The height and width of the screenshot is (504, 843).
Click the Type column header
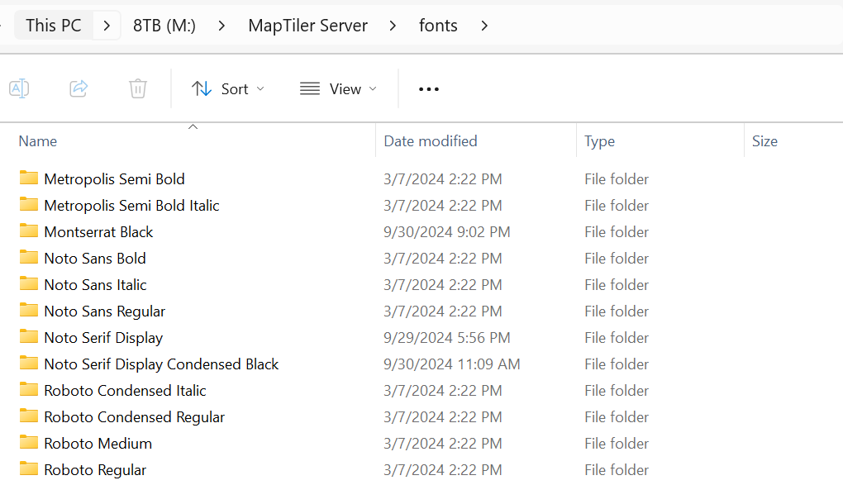coord(599,141)
